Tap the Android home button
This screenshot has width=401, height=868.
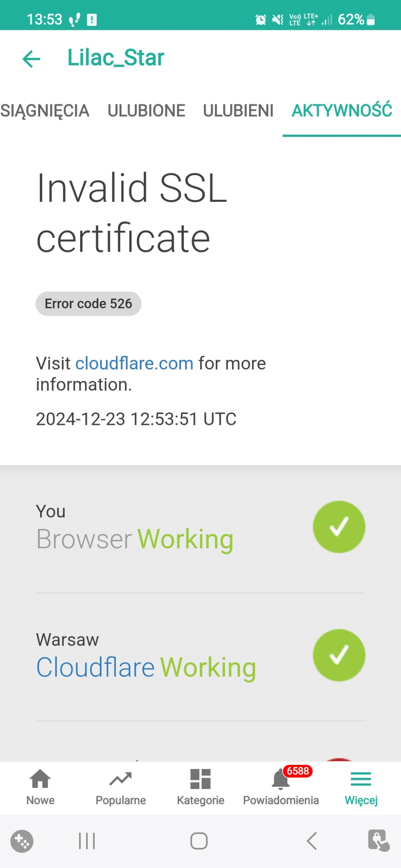[x=199, y=841]
